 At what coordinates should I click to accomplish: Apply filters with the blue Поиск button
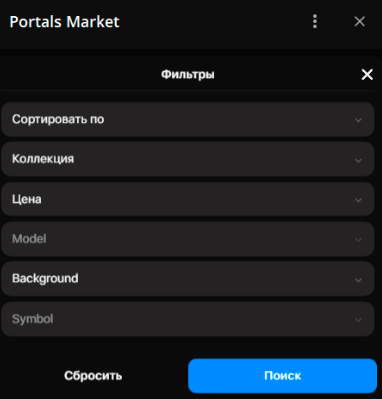pos(282,376)
